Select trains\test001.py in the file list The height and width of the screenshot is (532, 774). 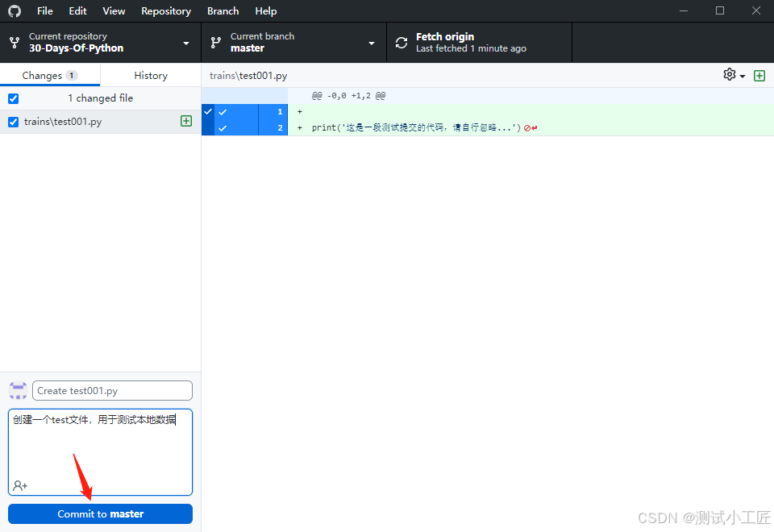(100, 122)
